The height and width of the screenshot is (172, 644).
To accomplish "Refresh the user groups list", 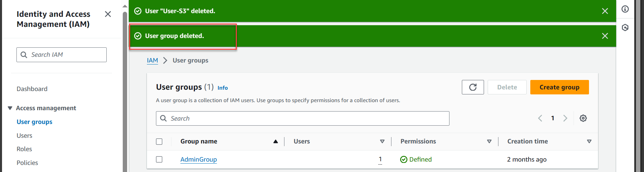I will 473,87.
